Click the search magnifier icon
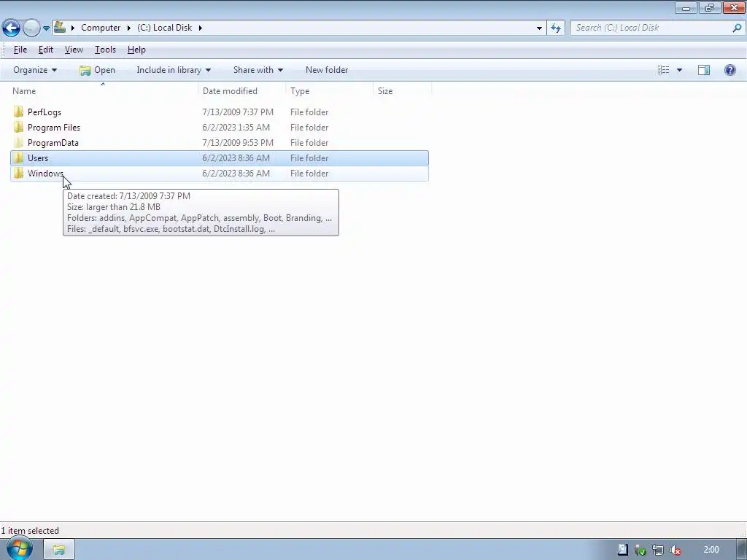 tap(737, 28)
